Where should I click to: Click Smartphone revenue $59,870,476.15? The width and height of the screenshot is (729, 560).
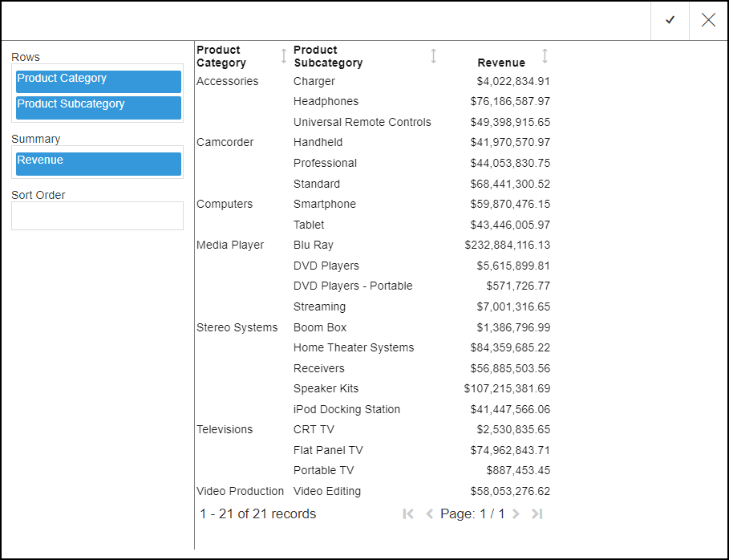(510, 205)
